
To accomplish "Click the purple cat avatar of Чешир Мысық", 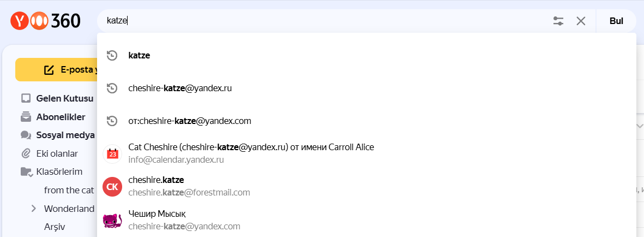I will click(x=112, y=219).
